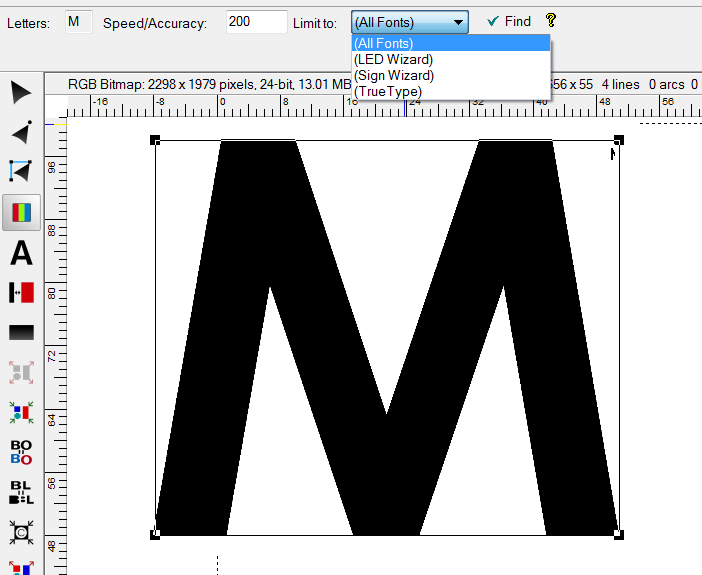The image size is (702, 575).
Task: Pick the node edit arrow tool
Action: click(21, 132)
